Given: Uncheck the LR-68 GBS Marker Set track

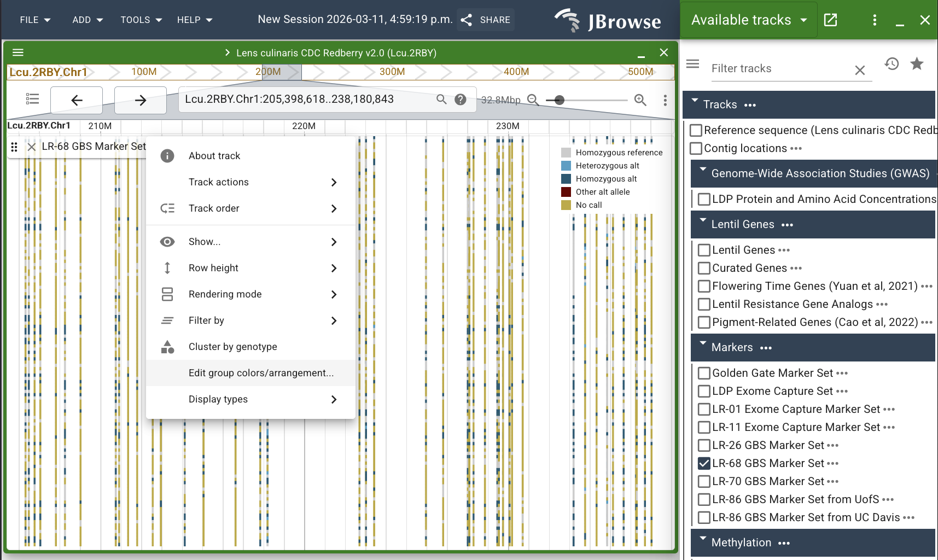Looking at the screenshot, I should click(x=704, y=463).
